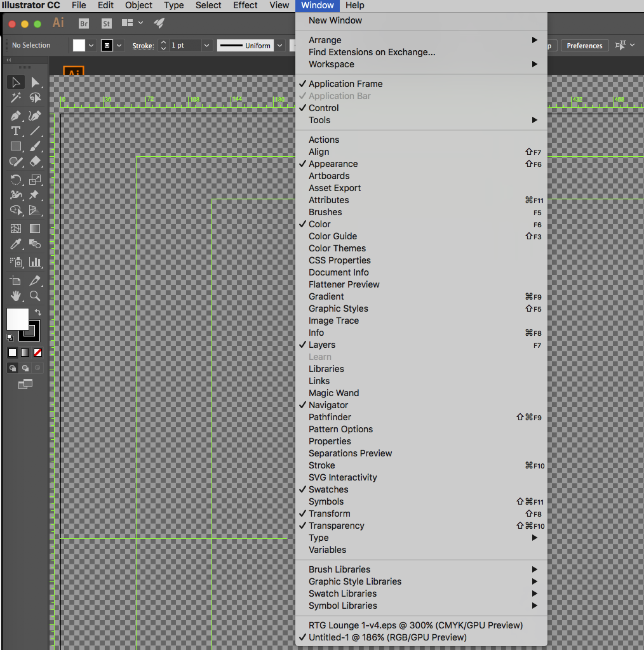Open the File menu
This screenshot has width=644, height=650.
(79, 5)
